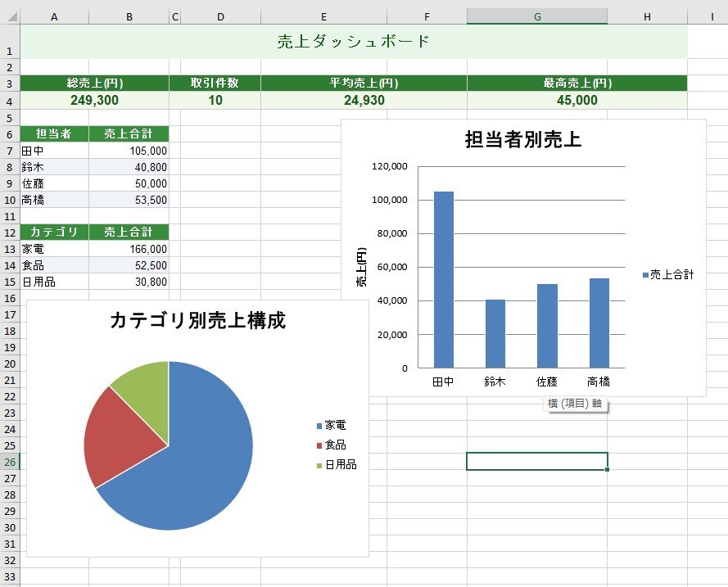Screen dimensions: 728x587
Task: Select the cell with 105,000
Action: (x=129, y=151)
